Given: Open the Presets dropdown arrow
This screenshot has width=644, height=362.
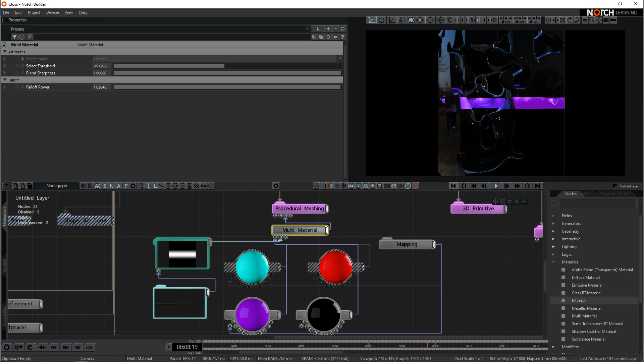Looking at the screenshot, I should tap(307, 29).
